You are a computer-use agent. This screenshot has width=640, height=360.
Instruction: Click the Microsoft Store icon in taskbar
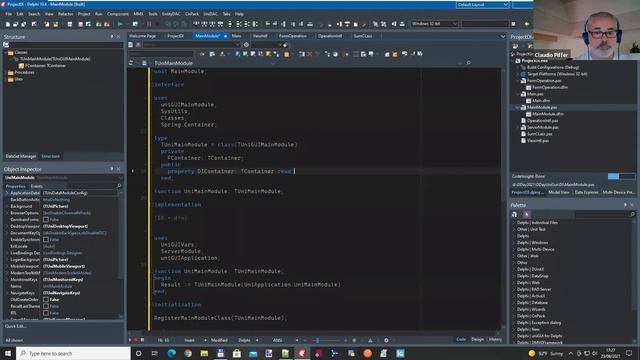point(237,353)
